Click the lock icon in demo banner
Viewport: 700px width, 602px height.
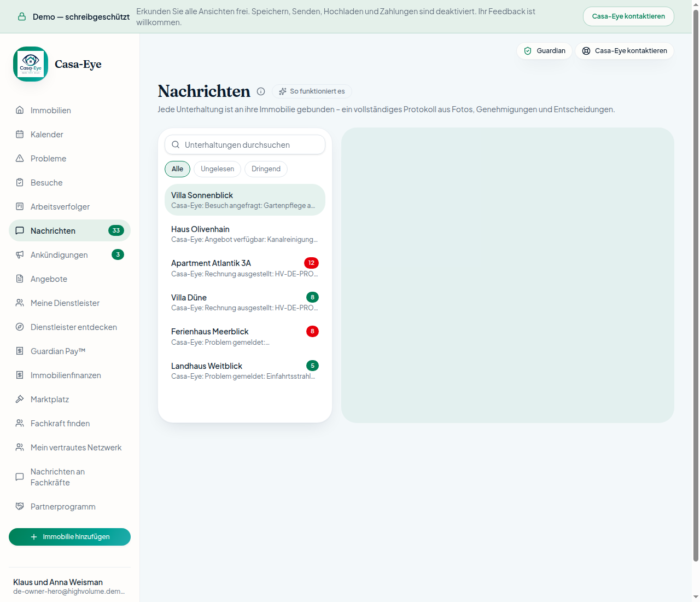coord(22,16)
